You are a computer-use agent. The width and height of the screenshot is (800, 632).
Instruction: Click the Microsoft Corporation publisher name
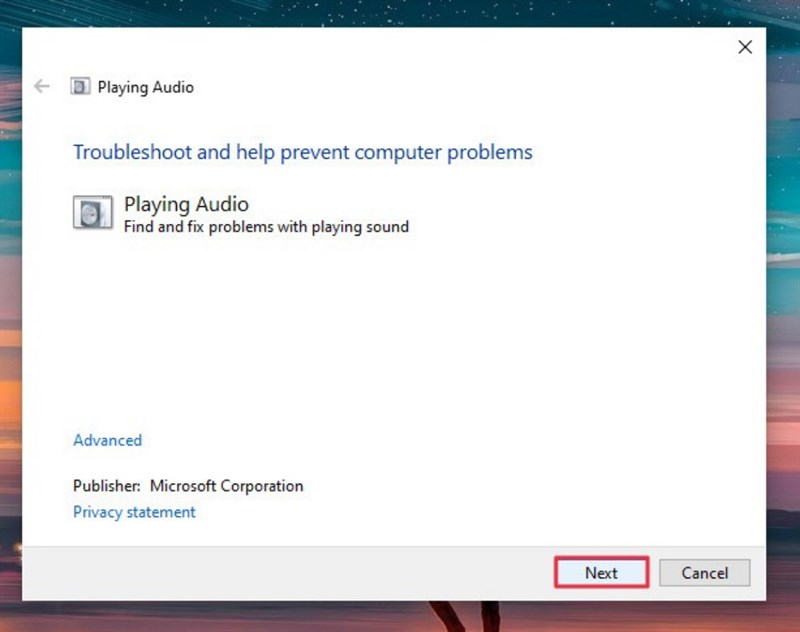tap(227, 486)
